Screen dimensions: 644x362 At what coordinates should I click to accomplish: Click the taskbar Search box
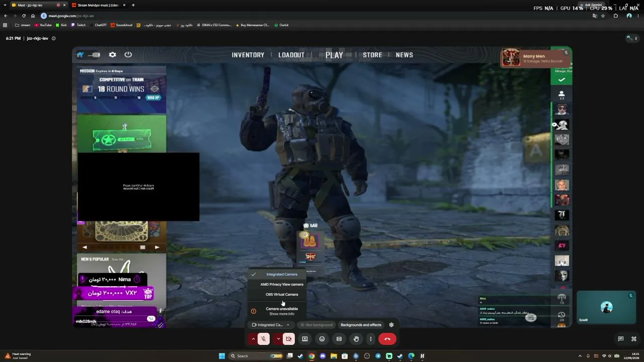257,356
